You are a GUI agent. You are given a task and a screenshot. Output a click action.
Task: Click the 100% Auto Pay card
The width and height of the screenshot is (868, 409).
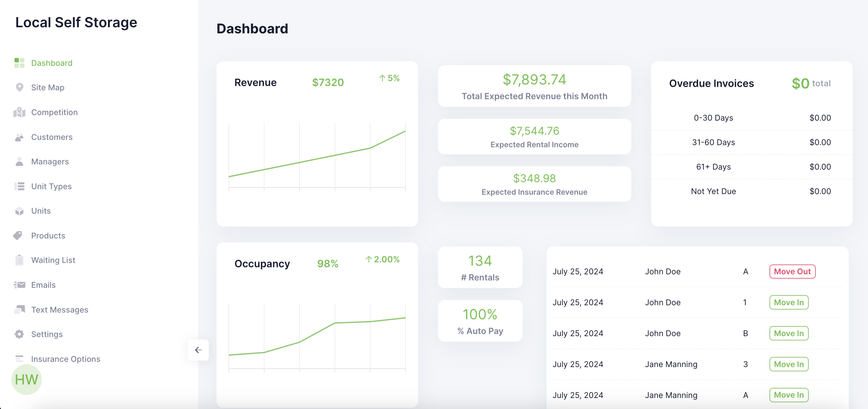[480, 321]
